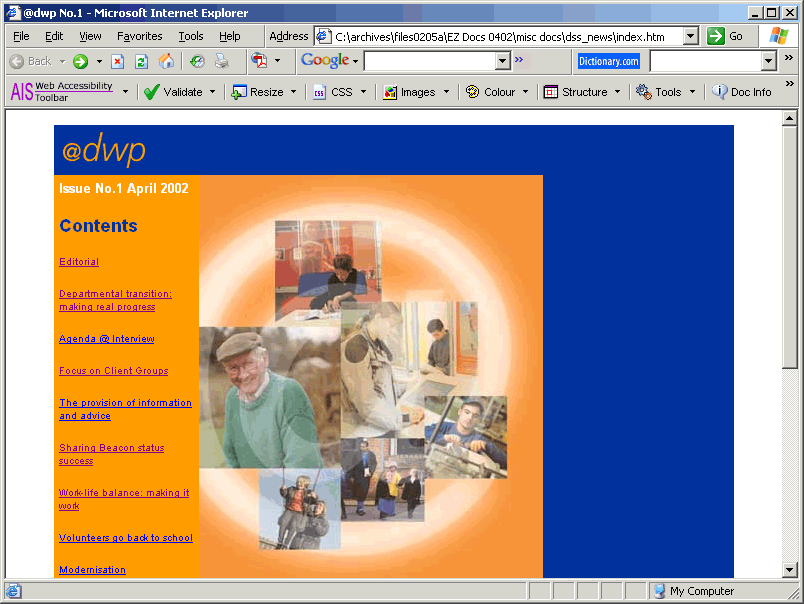Click the green Go arrow button

point(715,36)
